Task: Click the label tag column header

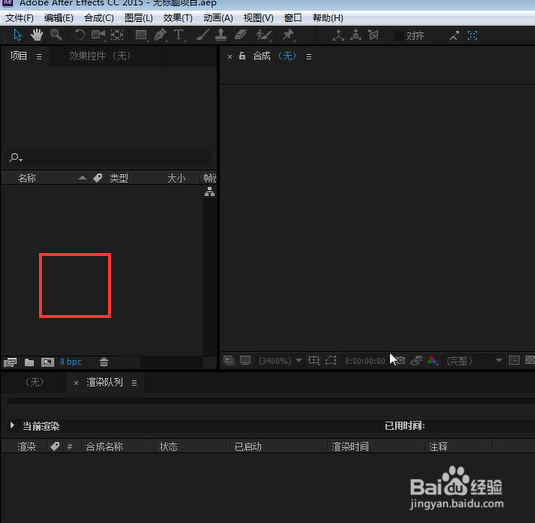Action: (98, 178)
